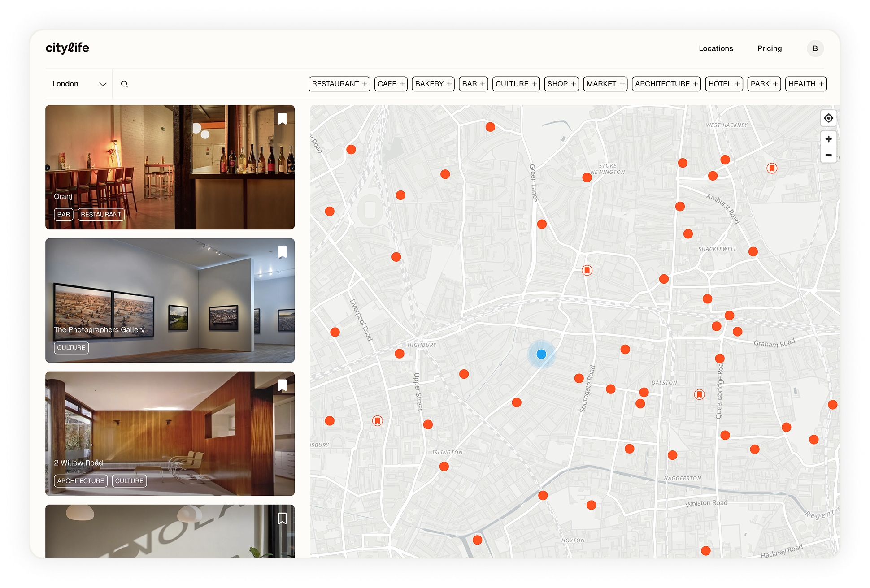Viewport: 870px width, 588px height.
Task: Toggle bookmark on Oranj card
Action: (282, 119)
